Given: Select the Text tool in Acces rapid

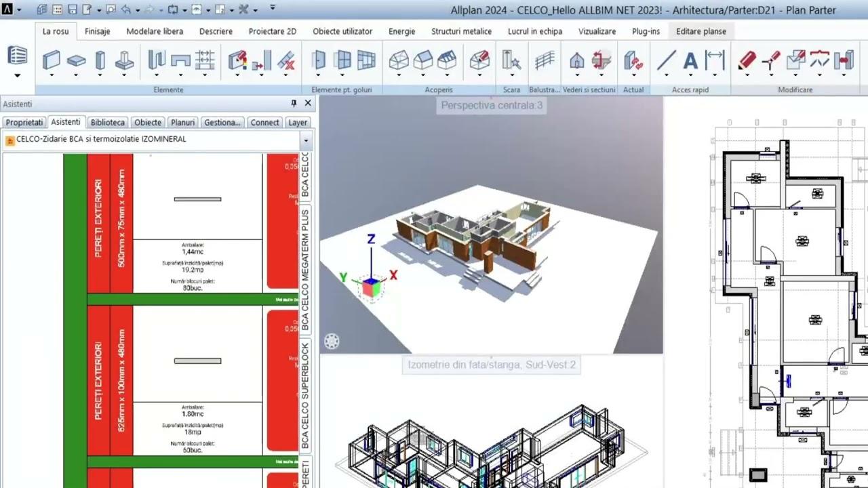Looking at the screenshot, I should (x=690, y=61).
